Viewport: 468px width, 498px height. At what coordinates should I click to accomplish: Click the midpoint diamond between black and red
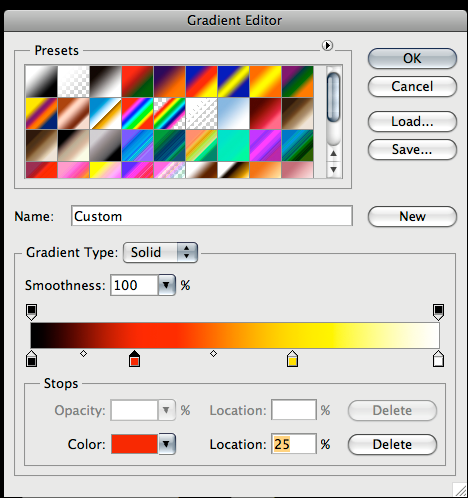coord(83,354)
